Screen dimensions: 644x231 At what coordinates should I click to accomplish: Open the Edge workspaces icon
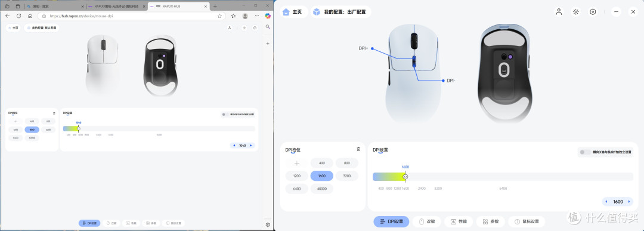pos(7,6)
